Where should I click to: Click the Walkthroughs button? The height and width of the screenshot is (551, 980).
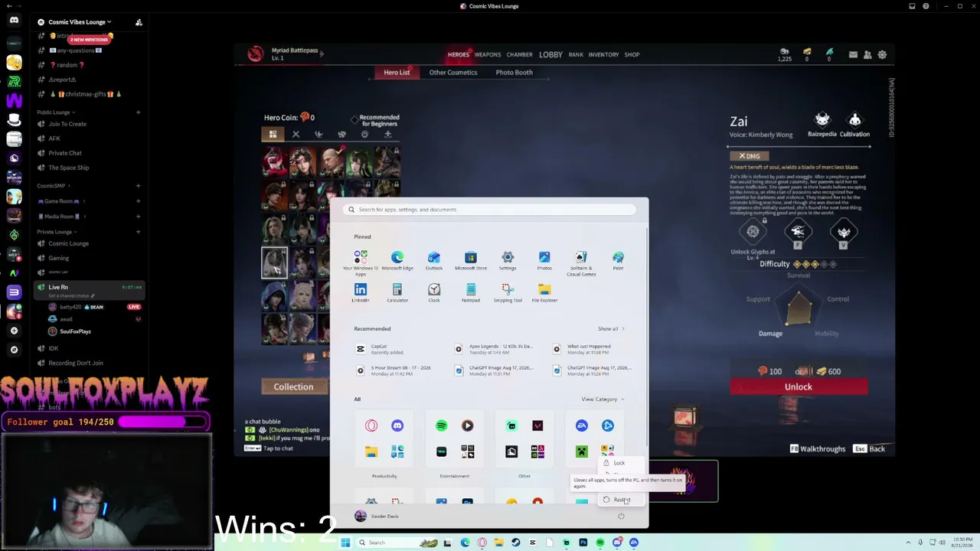[818, 449]
